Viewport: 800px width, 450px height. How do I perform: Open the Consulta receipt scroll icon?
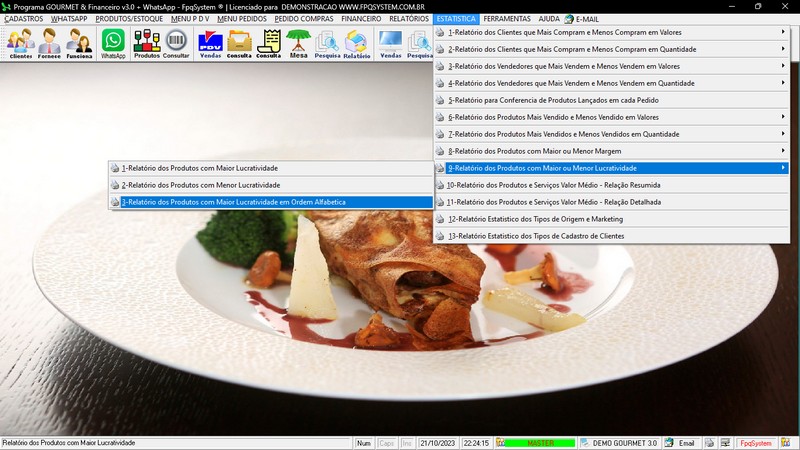point(269,43)
